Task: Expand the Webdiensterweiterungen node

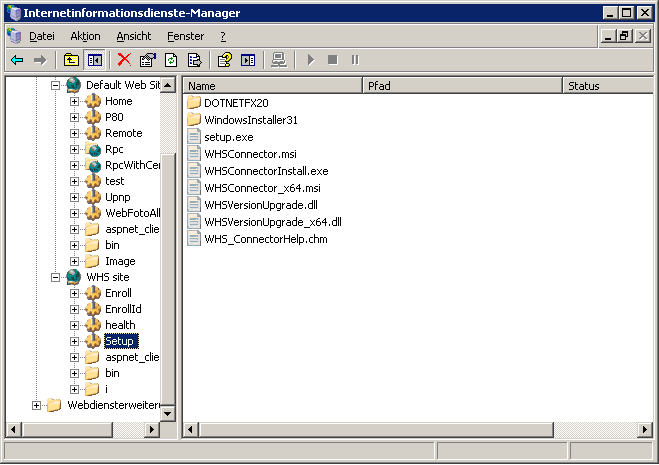Action: 36,405
